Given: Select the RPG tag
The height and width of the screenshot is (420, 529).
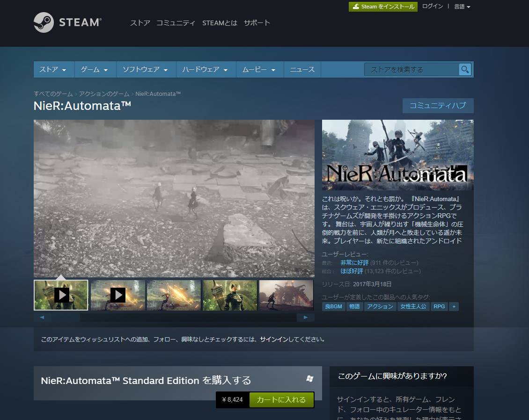Looking at the screenshot, I should tap(439, 306).
